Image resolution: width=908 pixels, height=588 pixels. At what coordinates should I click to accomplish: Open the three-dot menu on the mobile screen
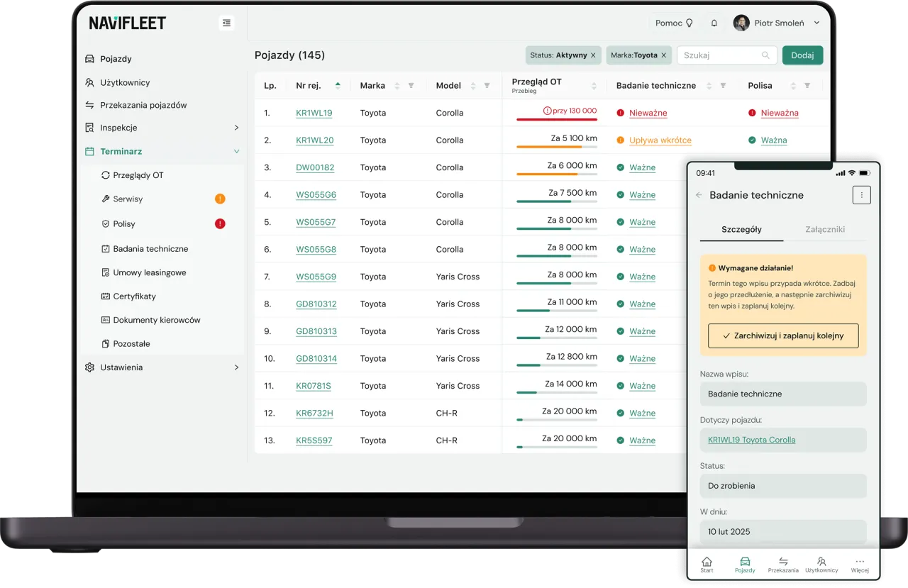pos(861,195)
